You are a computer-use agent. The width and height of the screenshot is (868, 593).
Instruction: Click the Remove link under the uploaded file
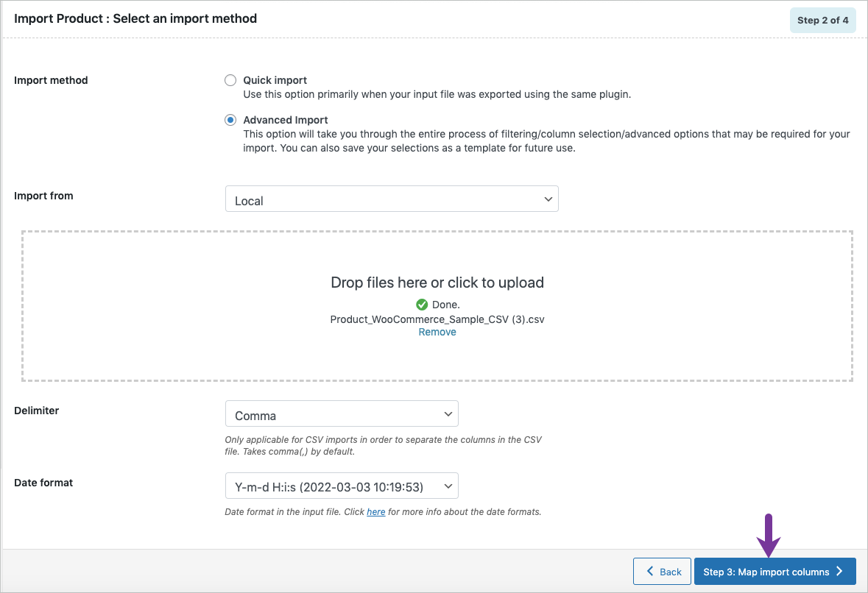tap(437, 332)
